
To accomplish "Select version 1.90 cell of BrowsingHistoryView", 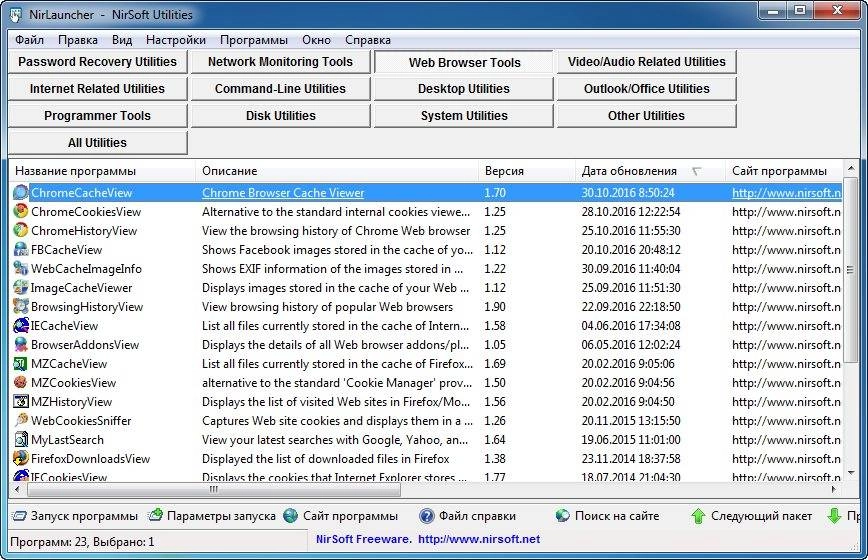I will 495,307.
